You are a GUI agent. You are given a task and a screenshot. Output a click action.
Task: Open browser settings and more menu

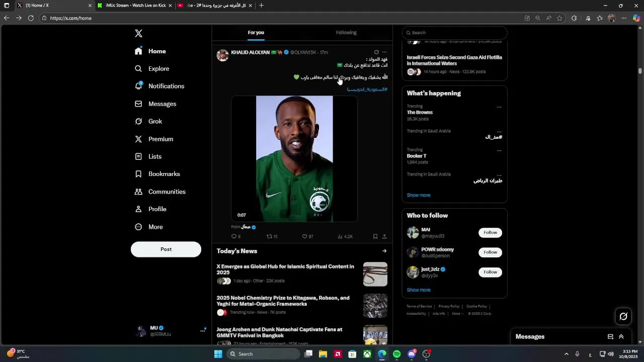tap(624, 18)
